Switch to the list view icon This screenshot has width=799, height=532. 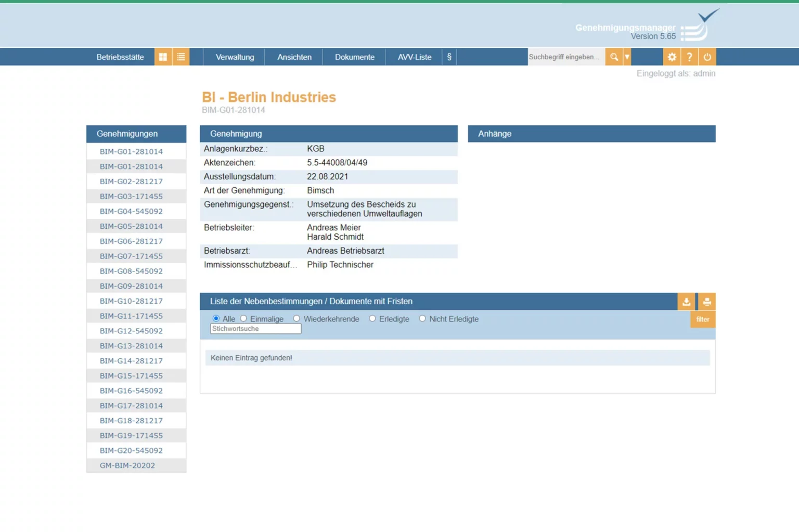tap(181, 57)
